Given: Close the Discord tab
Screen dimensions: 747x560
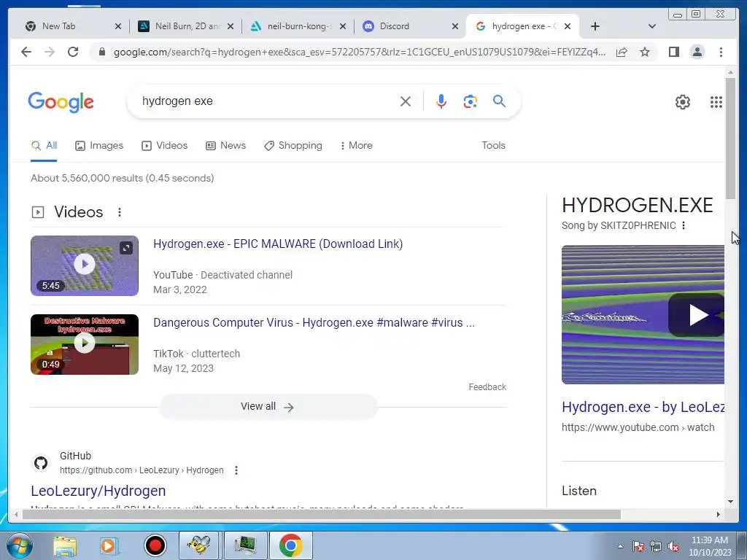Looking at the screenshot, I should (455, 26).
